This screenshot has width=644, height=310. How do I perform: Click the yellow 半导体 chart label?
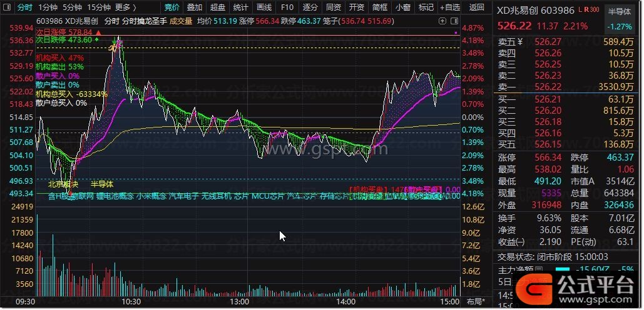(102, 184)
